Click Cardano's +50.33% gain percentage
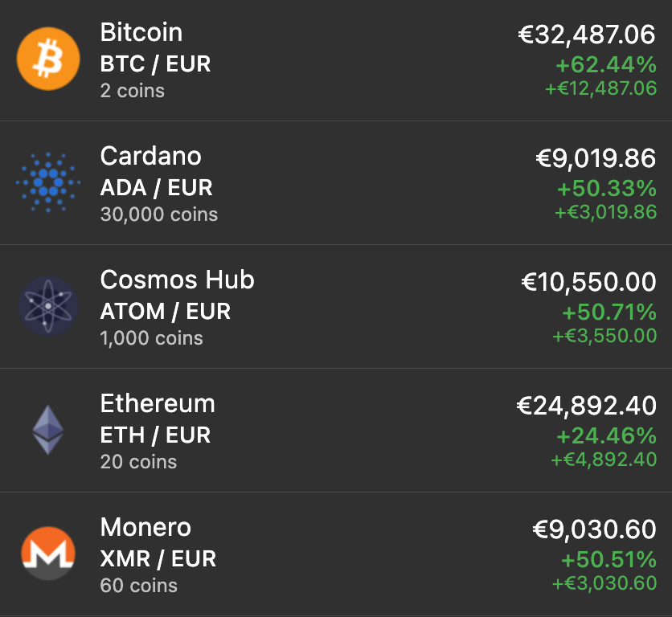Image resolution: width=672 pixels, height=617 pixels. (x=607, y=190)
